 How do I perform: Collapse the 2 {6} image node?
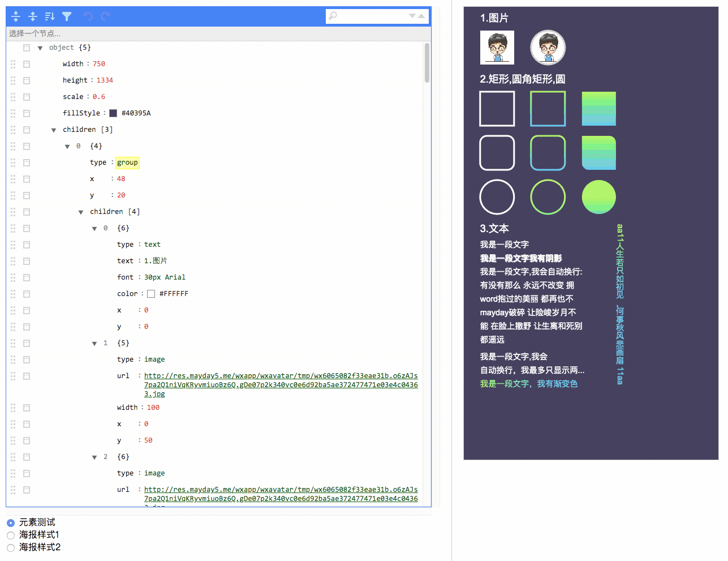tap(94, 457)
